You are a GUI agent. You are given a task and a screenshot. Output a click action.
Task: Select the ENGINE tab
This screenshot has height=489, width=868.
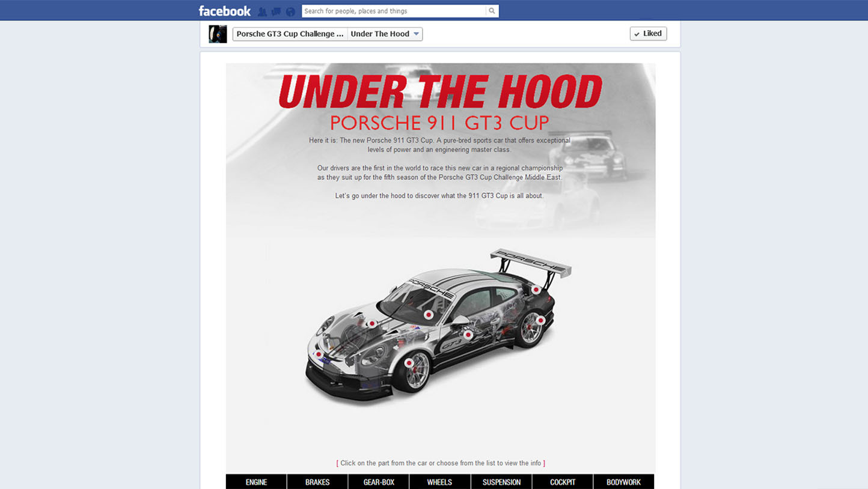[256, 482]
